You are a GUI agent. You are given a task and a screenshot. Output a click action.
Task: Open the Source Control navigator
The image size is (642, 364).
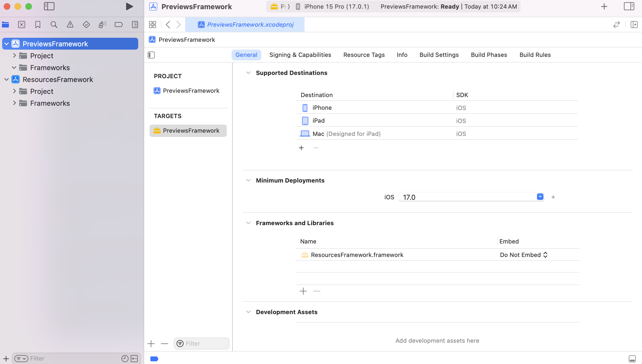pos(22,25)
